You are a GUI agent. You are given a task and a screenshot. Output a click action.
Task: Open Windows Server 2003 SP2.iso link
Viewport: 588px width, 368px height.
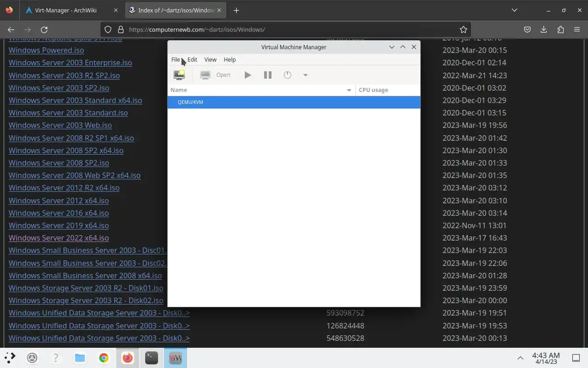coord(59,88)
